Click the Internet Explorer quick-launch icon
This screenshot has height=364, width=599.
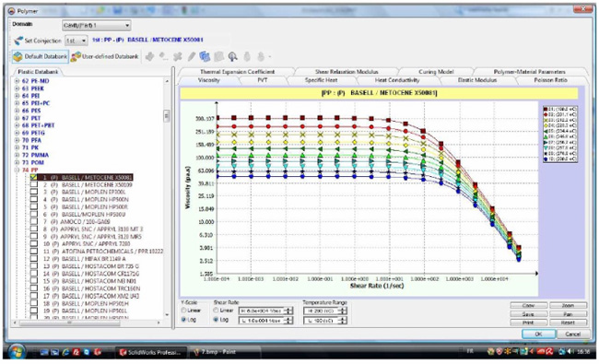coord(65,352)
